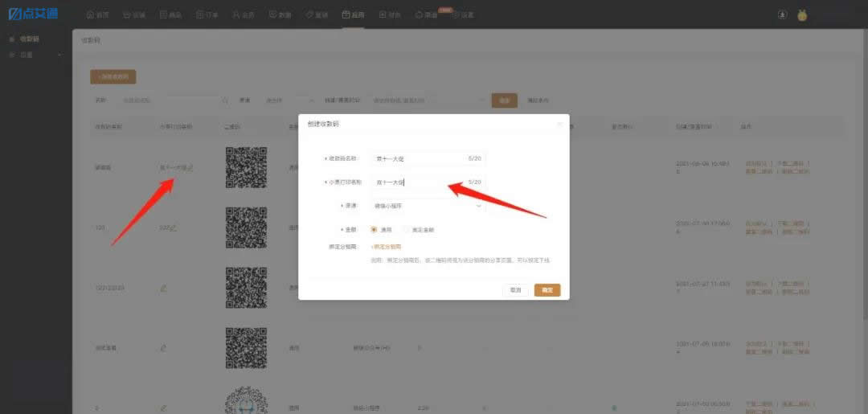Edit print name in the 双十一大促 row

coord(190,166)
